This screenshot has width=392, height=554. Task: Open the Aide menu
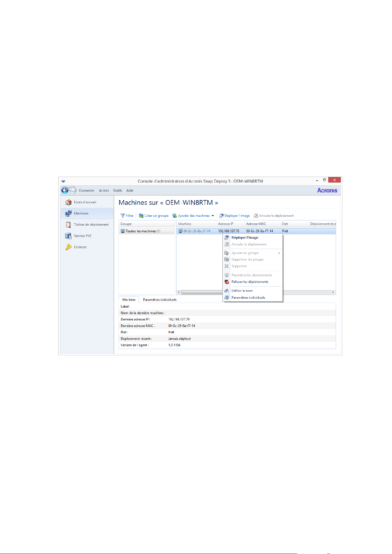[130, 190]
